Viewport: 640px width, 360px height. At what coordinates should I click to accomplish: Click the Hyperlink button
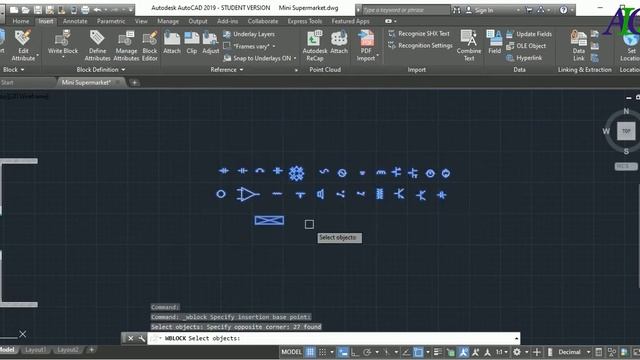(524, 58)
